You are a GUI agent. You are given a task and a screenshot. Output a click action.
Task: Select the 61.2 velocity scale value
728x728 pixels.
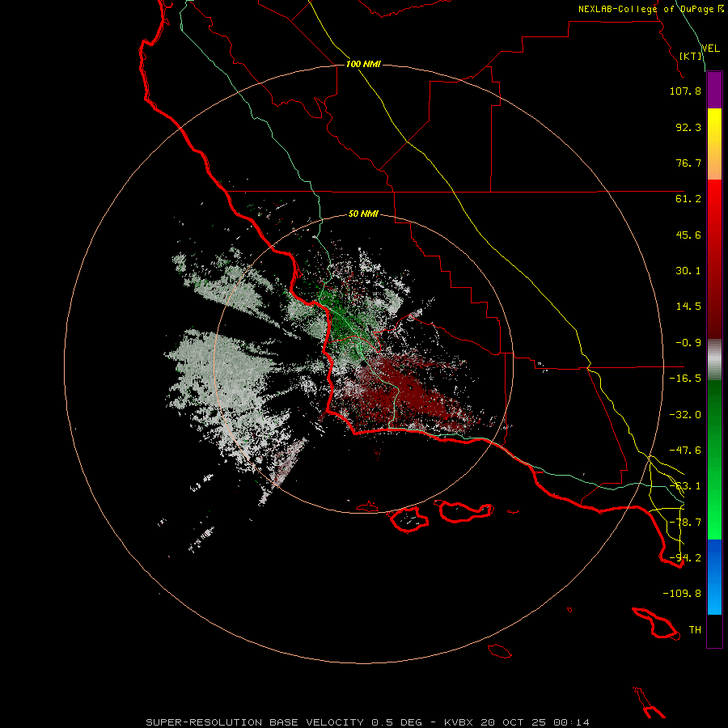(x=688, y=199)
